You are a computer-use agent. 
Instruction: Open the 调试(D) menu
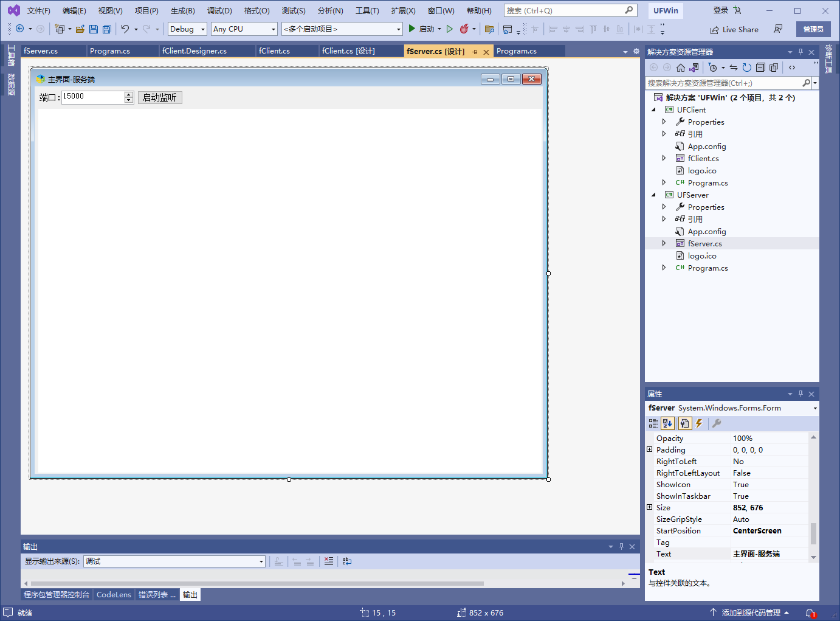pos(219,11)
